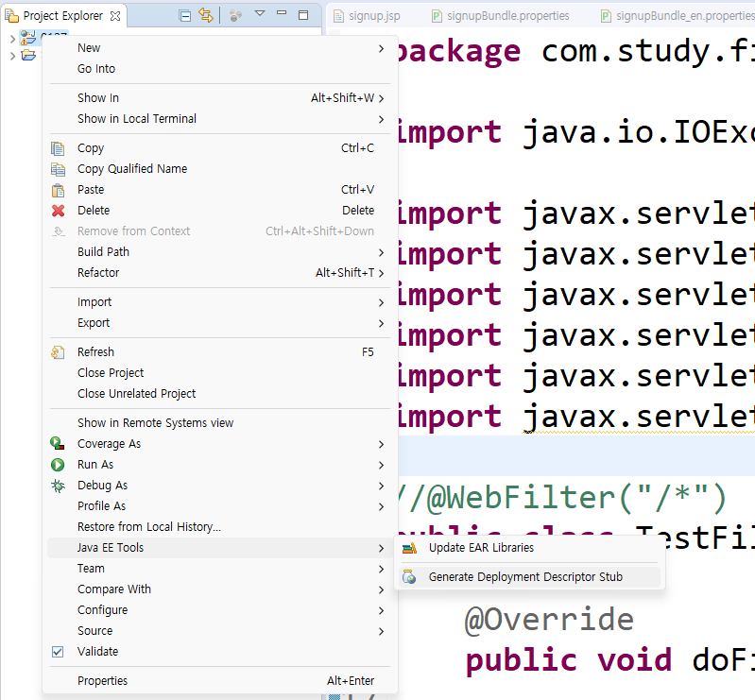The height and width of the screenshot is (700, 755).
Task: Click Remove from Context icon
Action: 58,231
